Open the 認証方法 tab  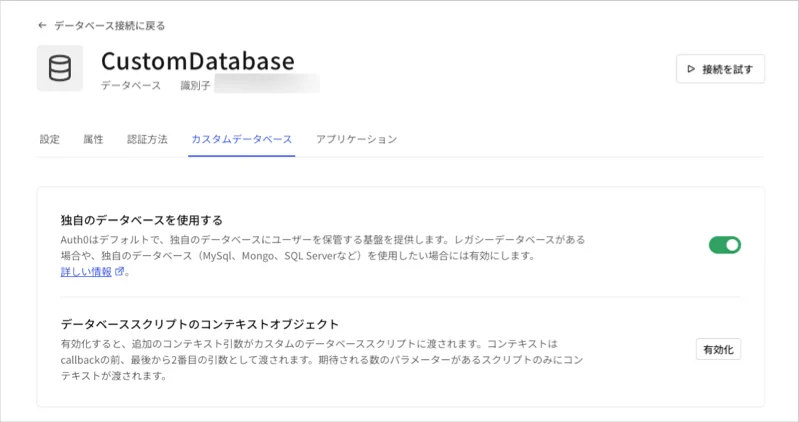pos(147,139)
